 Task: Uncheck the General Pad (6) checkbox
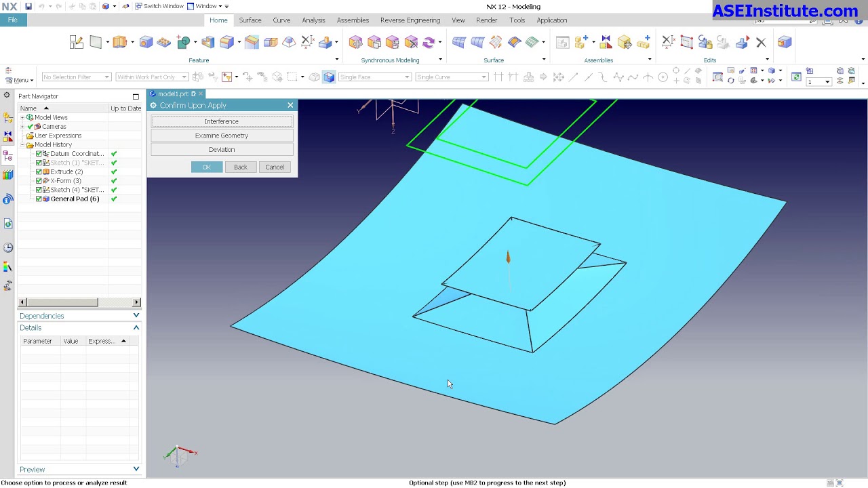pyautogui.click(x=39, y=199)
